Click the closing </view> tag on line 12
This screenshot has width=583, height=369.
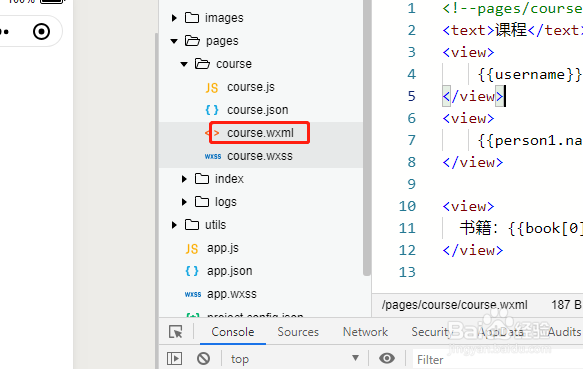473,250
